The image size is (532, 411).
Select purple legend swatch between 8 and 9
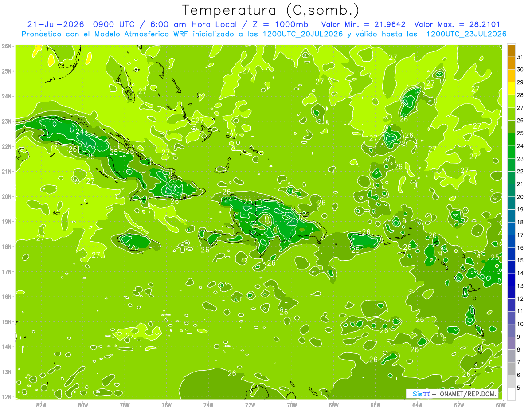pyautogui.click(x=511, y=343)
